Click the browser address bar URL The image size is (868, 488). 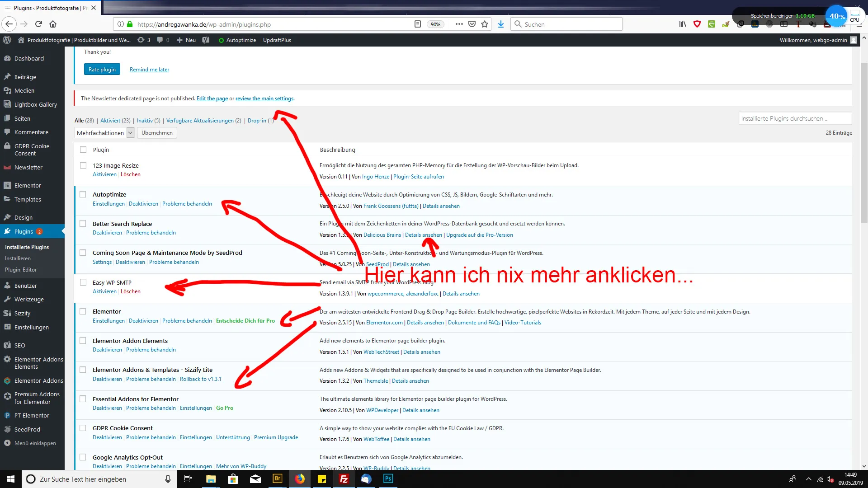click(204, 24)
